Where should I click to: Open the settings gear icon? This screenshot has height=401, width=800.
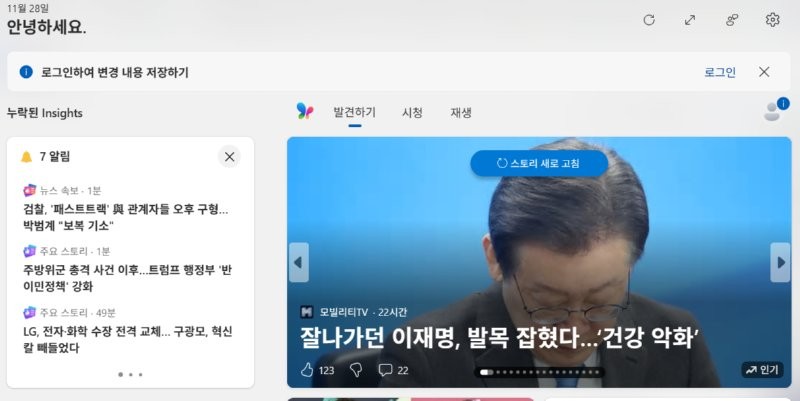(x=772, y=20)
